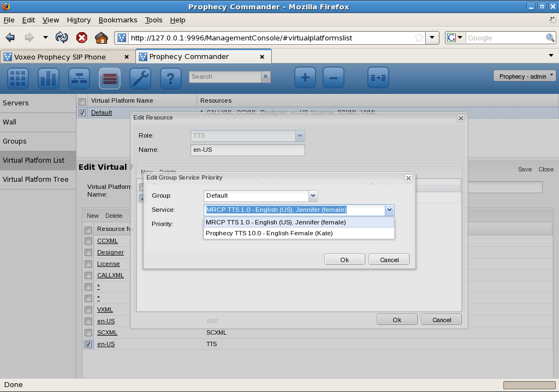Close the Voxeo Prophecy SIP Phone tab
The width and height of the screenshot is (559, 392).
click(x=127, y=57)
